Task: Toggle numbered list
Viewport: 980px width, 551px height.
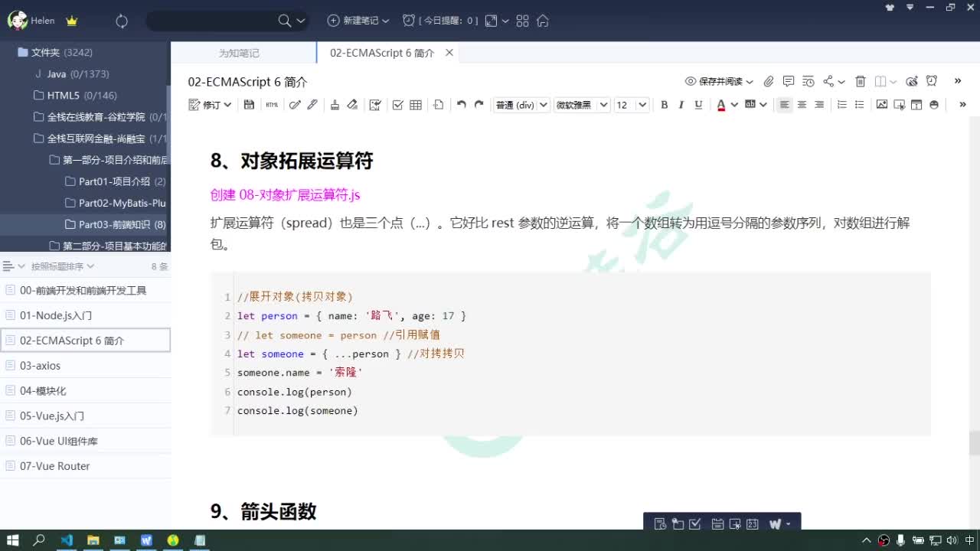Action: 841,105
